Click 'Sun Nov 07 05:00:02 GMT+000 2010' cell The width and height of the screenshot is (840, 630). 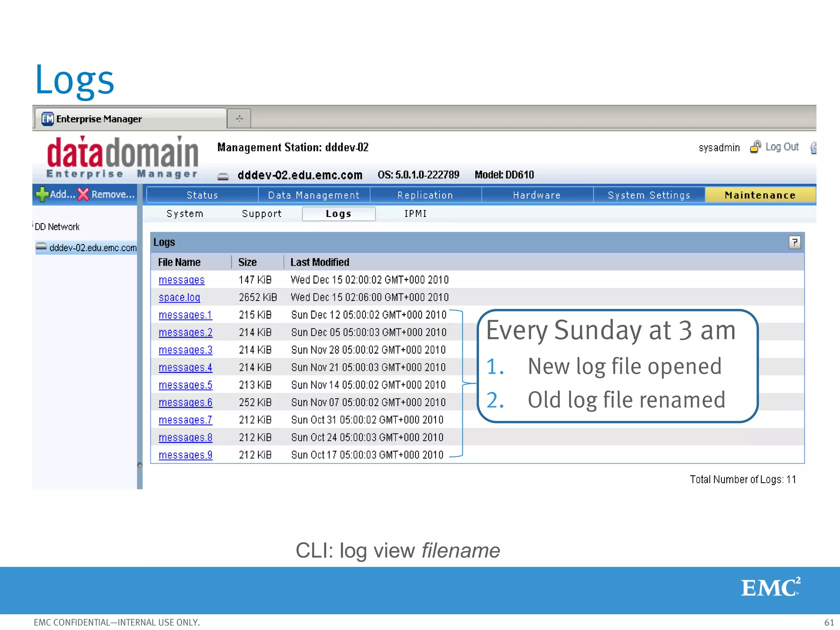click(x=368, y=402)
